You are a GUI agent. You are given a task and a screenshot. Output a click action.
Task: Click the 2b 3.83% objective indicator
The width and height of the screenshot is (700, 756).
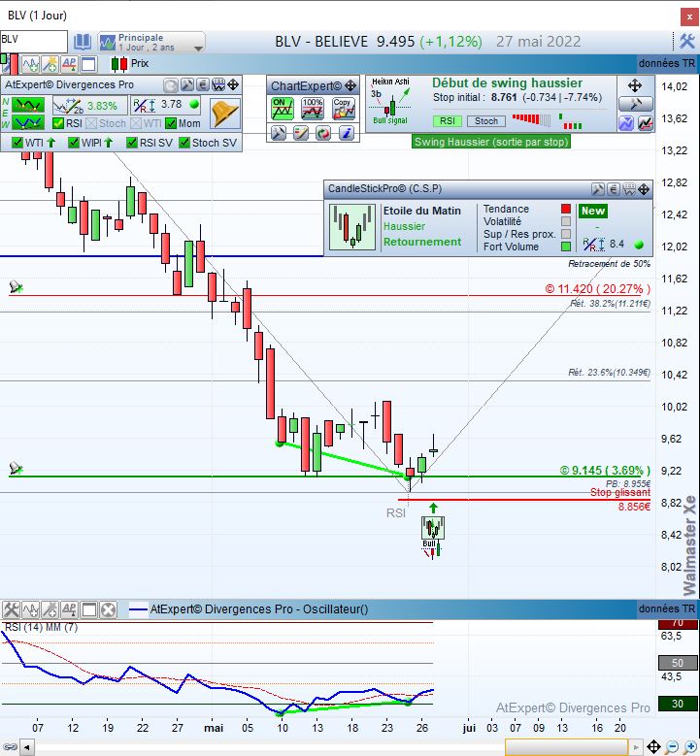pos(89,106)
